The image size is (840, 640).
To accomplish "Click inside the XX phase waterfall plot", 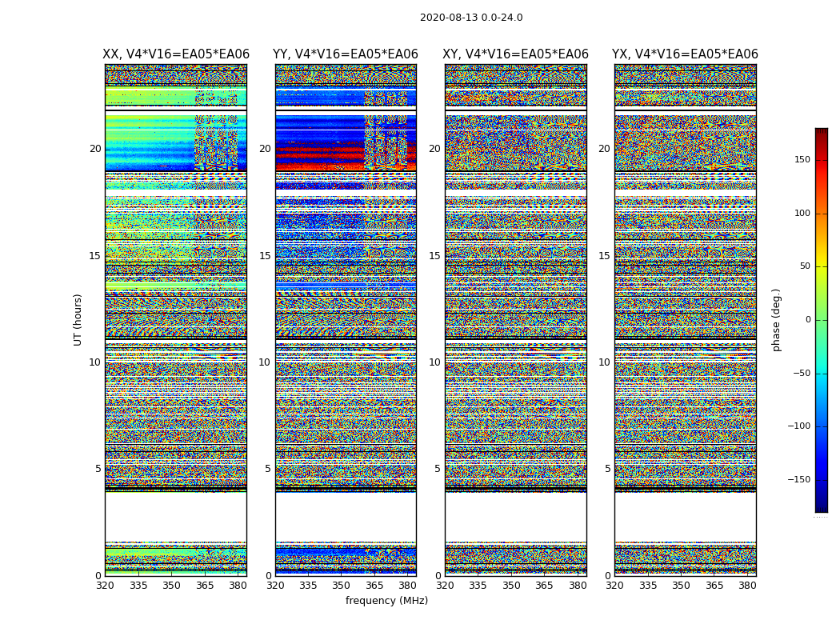I will (x=176, y=320).
